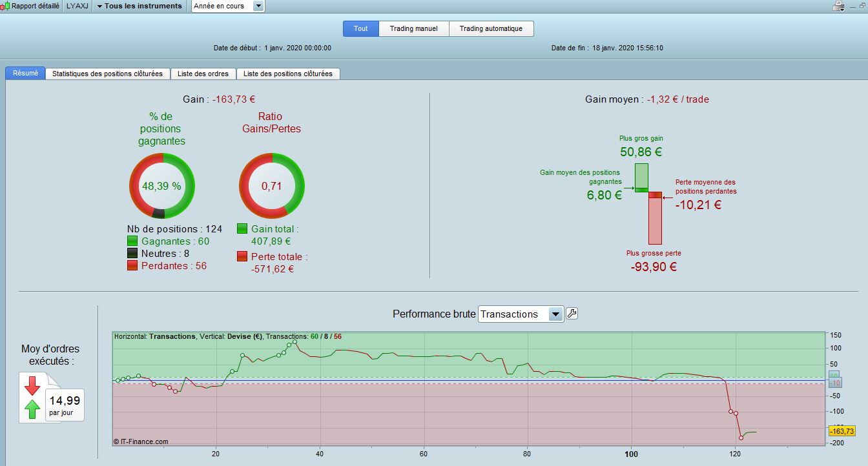Click the black Neutres legend square
Viewport: 868px width, 466px height.
coord(132,254)
